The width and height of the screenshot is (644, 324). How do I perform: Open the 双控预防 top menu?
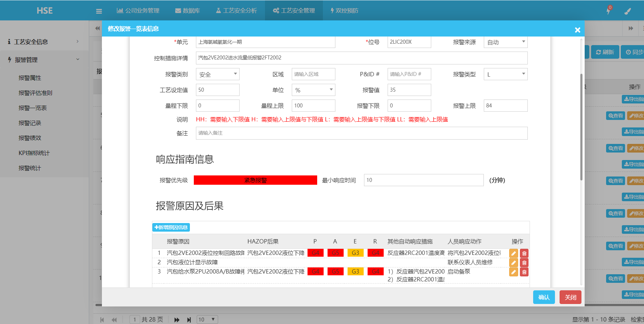344,11
